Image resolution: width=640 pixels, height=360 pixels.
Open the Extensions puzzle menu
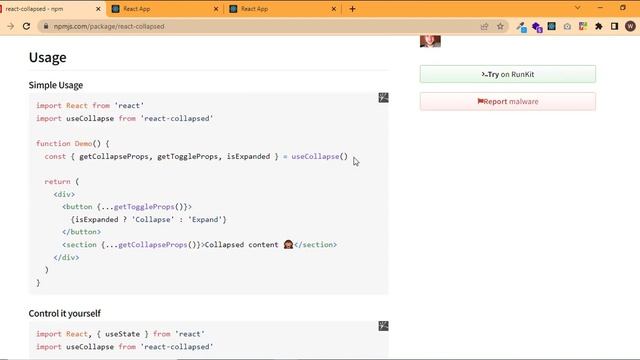click(599, 27)
